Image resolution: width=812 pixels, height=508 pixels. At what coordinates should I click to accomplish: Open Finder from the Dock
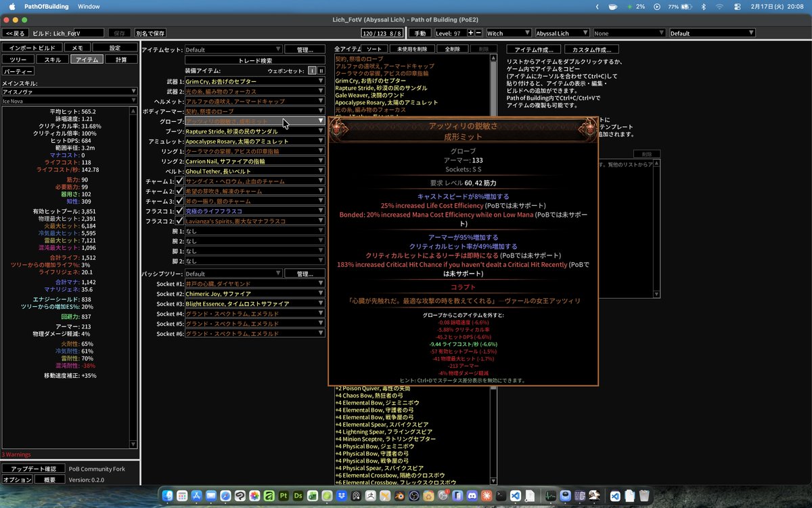pos(167,496)
